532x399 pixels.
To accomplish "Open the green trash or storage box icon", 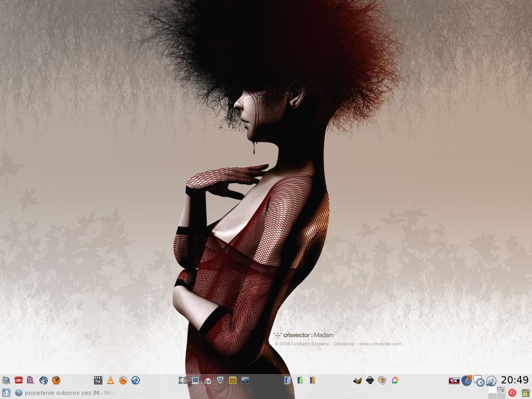I will tap(525, 393).
